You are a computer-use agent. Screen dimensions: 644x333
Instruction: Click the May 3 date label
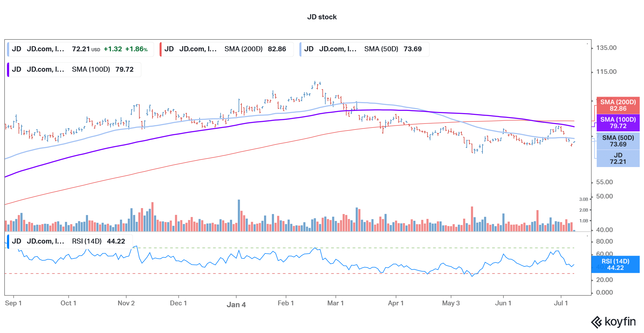(451, 303)
